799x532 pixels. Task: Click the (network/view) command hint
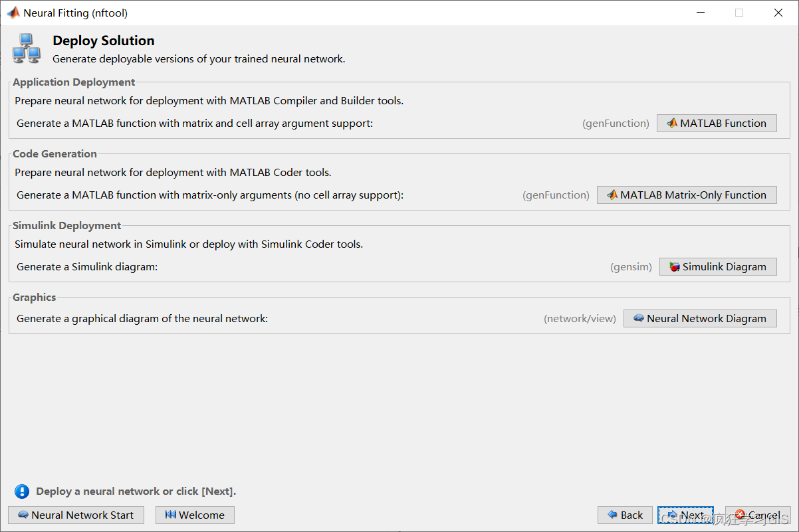click(x=580, y=319)
